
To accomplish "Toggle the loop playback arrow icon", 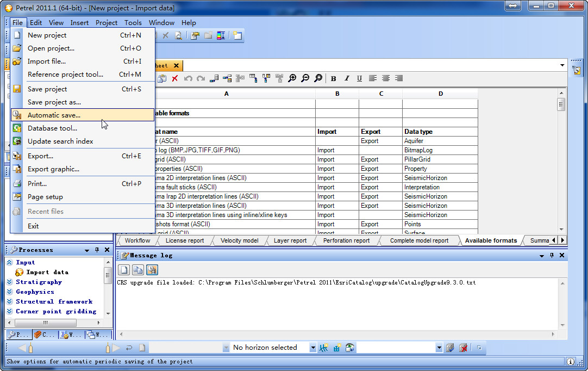I will click(x=129, y=348).
